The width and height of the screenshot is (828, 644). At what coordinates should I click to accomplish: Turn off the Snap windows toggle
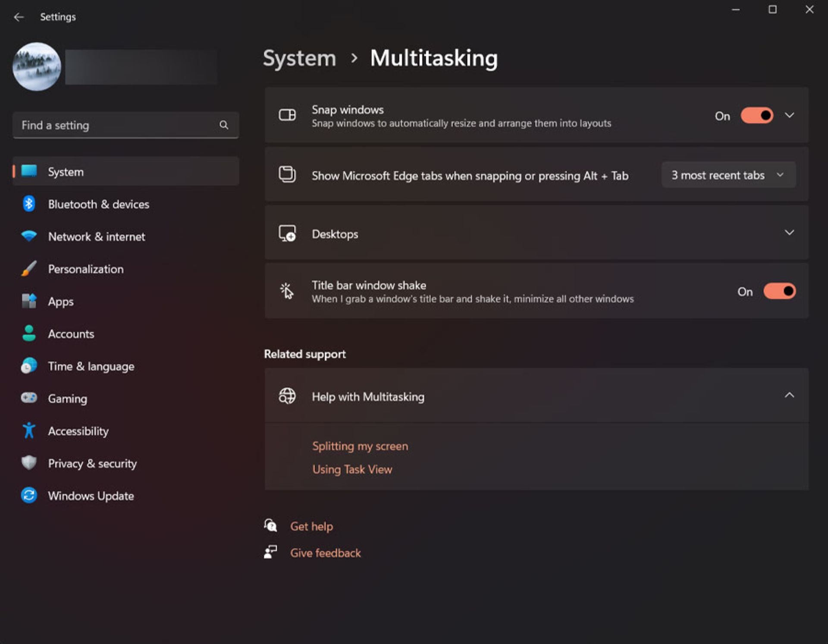(x=757, y=116)
